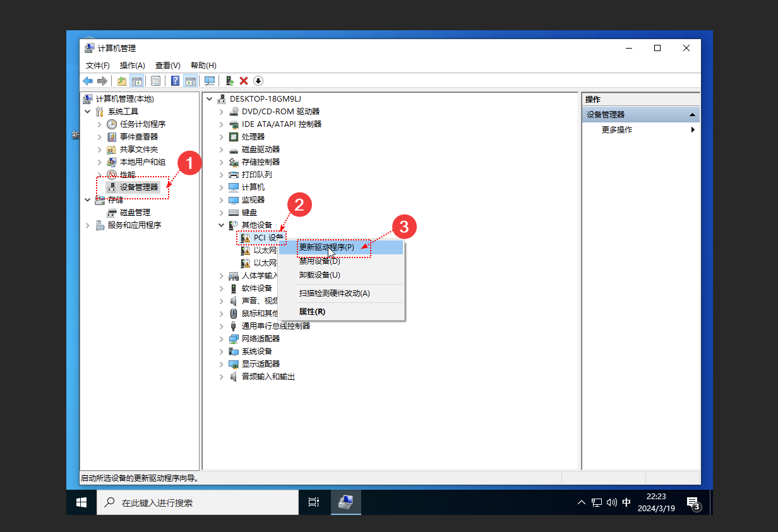Select 磁盘管理 in the left tree
The height and width of the screenshot is (532, 778).
(135, 213)
